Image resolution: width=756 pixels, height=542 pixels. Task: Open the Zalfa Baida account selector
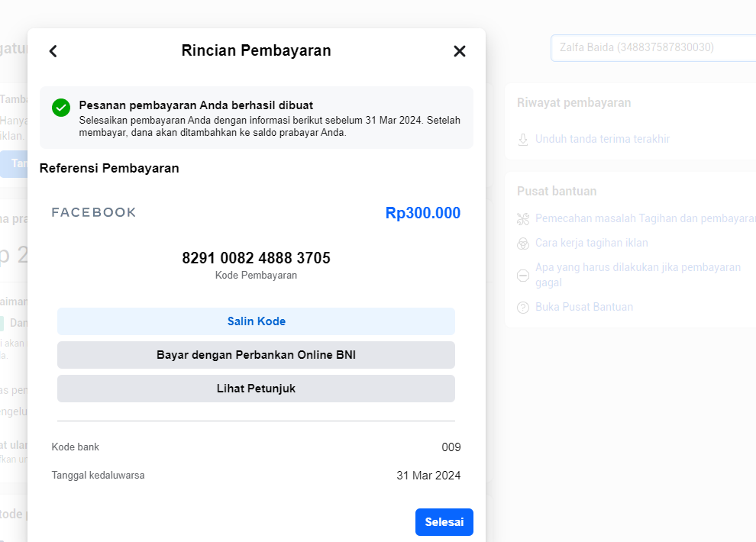tap(653, 47)
